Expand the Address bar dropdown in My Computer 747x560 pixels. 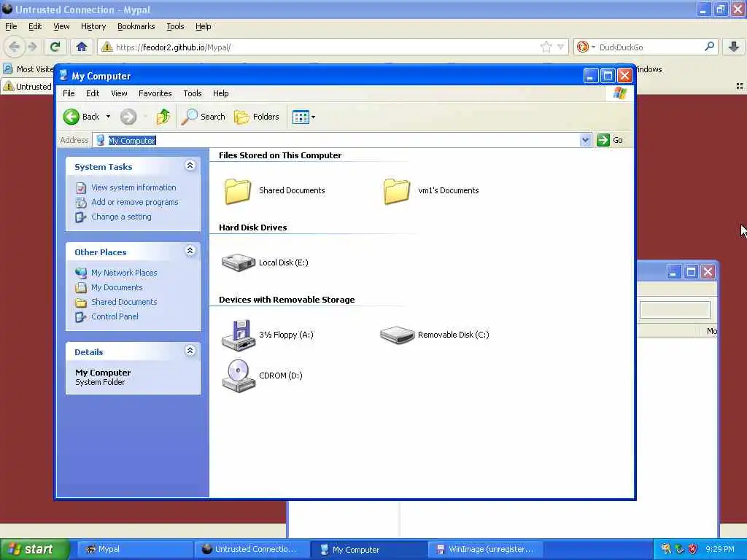[586, 140]
